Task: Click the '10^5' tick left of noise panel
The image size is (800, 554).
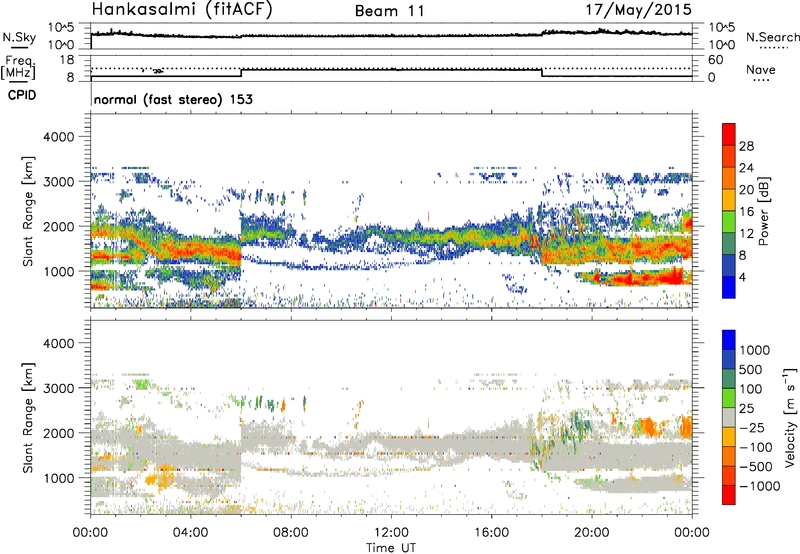Action: click(x=61, y=27)
